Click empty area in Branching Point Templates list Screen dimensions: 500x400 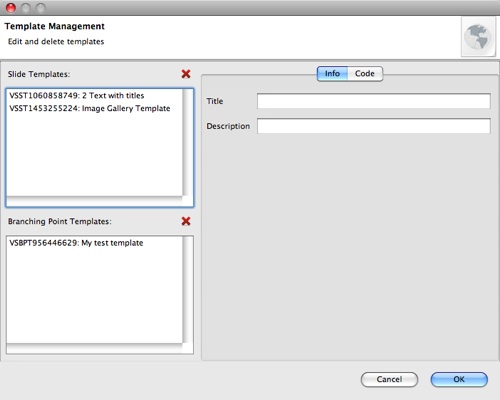[x=95, y=296]
